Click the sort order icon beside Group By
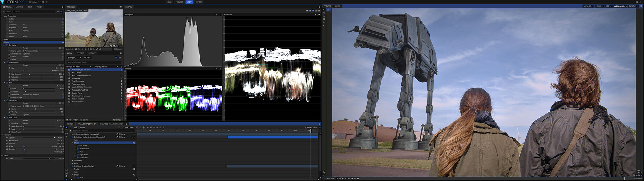The image size is (644, 181). click(x=121, y=67)
